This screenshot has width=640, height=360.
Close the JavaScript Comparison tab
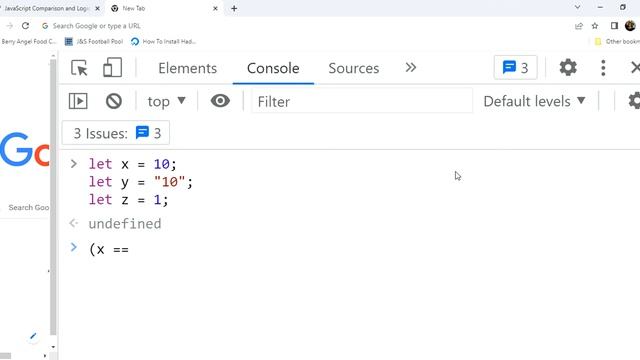point(98,8)
